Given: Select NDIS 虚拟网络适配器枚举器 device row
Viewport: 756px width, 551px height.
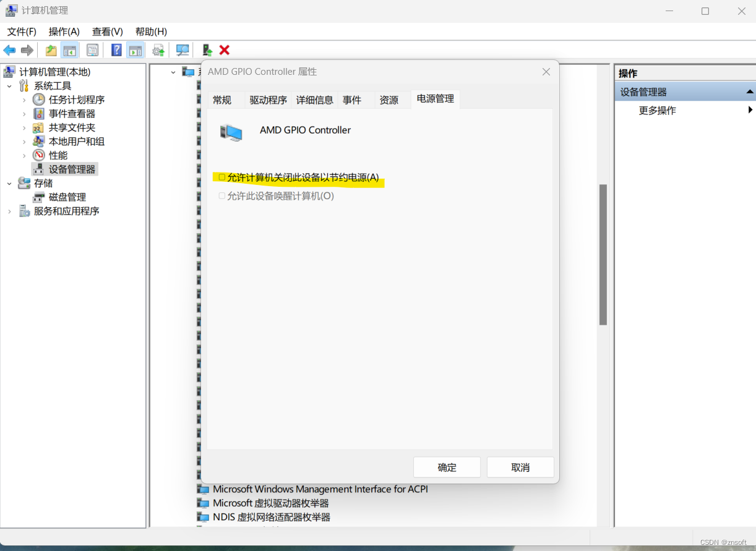Looking at the screenshot, I should (x=272, y=517).
